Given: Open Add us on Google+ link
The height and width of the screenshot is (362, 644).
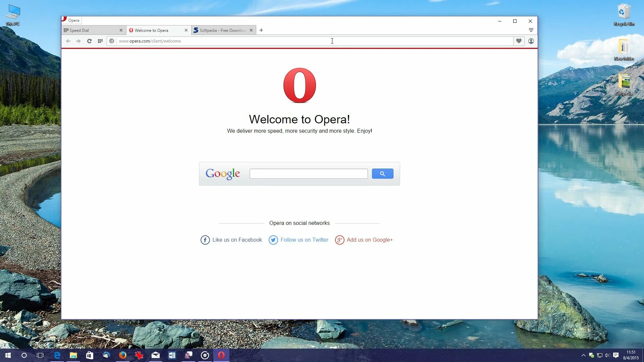Looking at the screenshot, I should [x=370, y=240].
